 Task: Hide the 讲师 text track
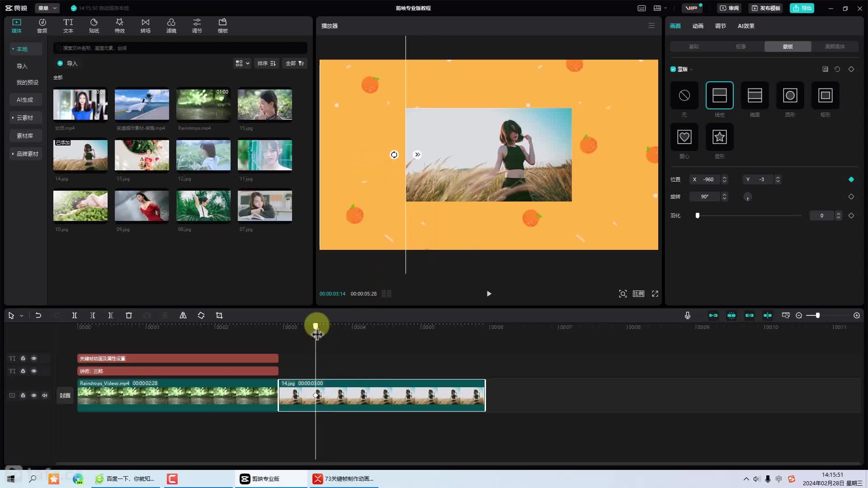[34, 371]
